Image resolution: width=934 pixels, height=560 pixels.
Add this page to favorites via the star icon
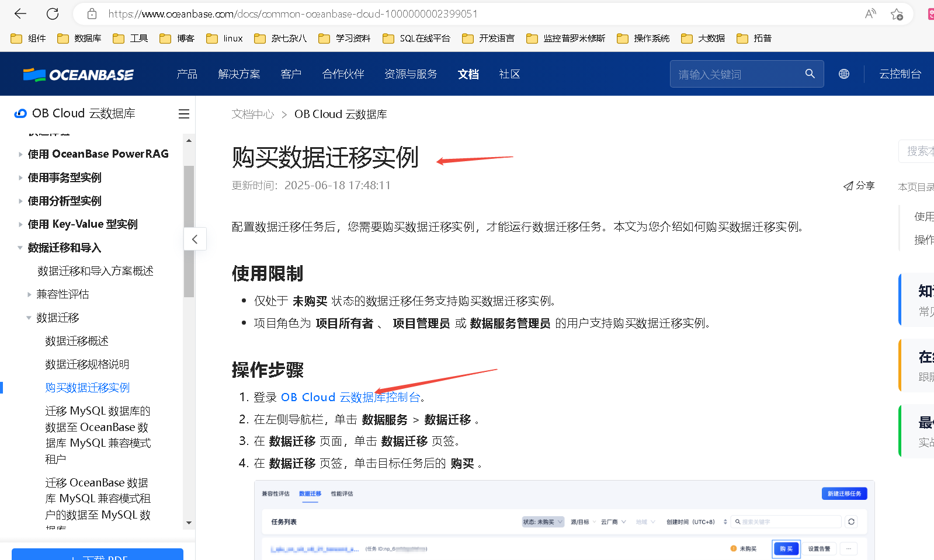(897, 14)
